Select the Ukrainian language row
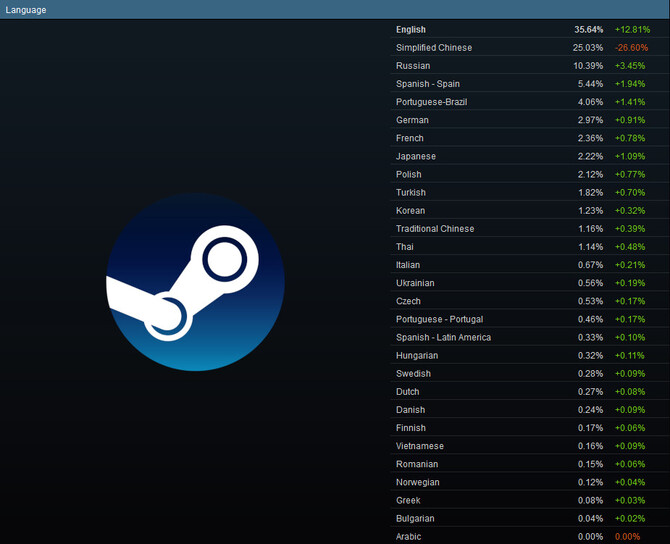The image size is (670, 544). pos(530,283)
